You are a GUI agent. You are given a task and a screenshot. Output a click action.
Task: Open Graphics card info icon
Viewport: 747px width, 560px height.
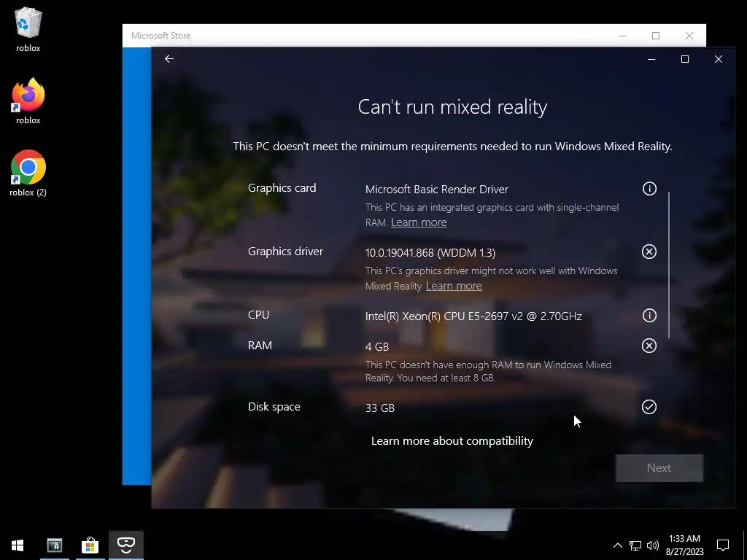click(x=649, y=189)
